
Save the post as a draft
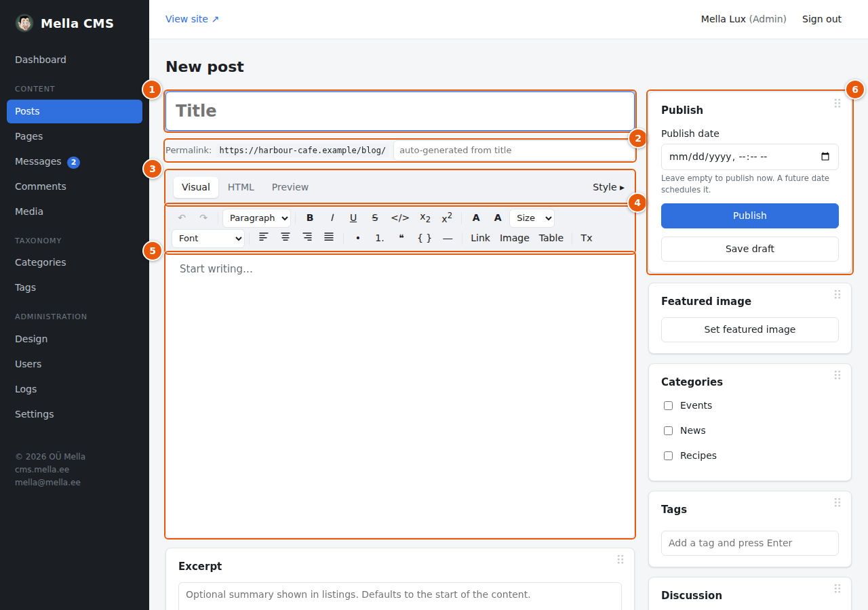[750, 249]
